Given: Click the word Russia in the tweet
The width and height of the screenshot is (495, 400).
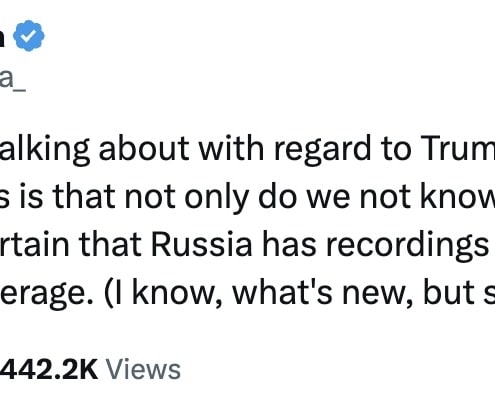Looking at the screenshot, I should point(201,245).
